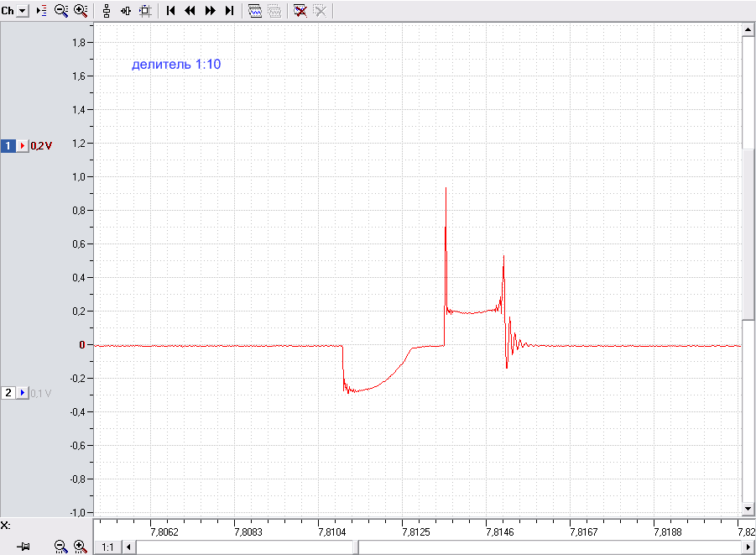Click the vertical scrollbar up arrow

tap(748, 30)
